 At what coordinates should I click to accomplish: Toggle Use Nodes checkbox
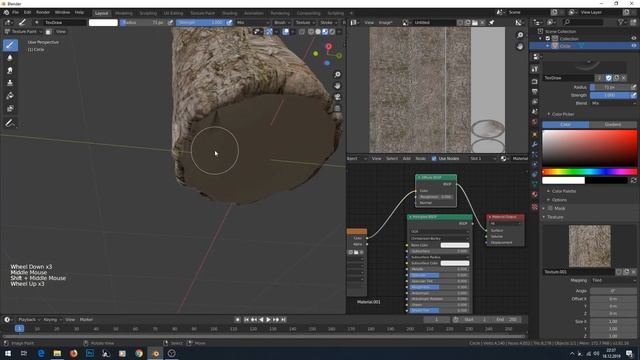tap(434, 158)
